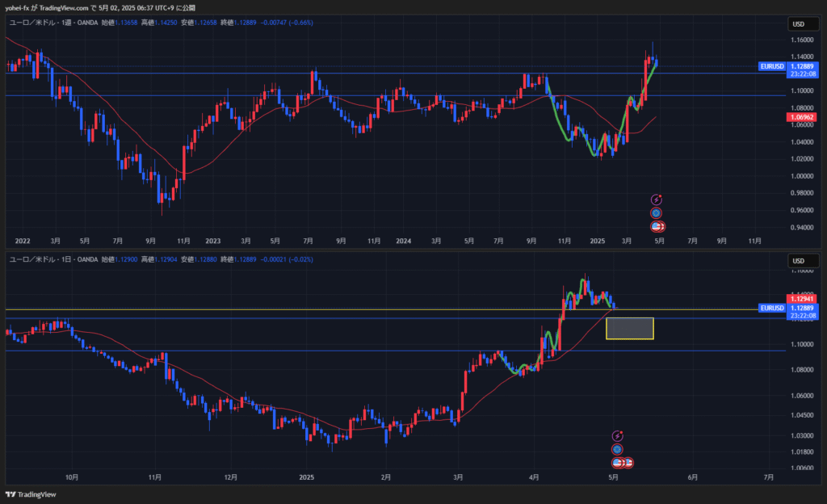The height and width of the screenshot is (504, 827).
Task: Click the lightning event icon in weekly chart
Action: [x=656, y=199]
